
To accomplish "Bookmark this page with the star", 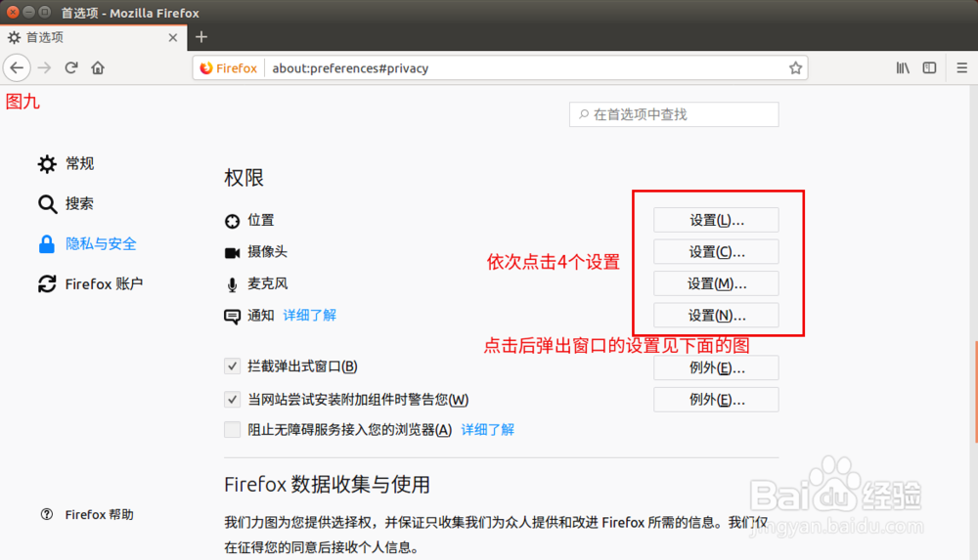I will (x=795, y=68).
